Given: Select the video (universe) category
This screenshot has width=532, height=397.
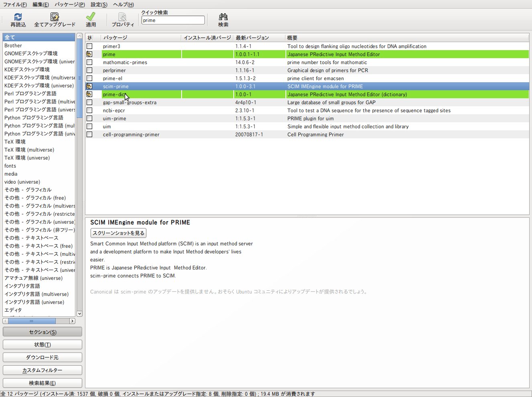Looking at the screenshot, I should tap(22, 182).
